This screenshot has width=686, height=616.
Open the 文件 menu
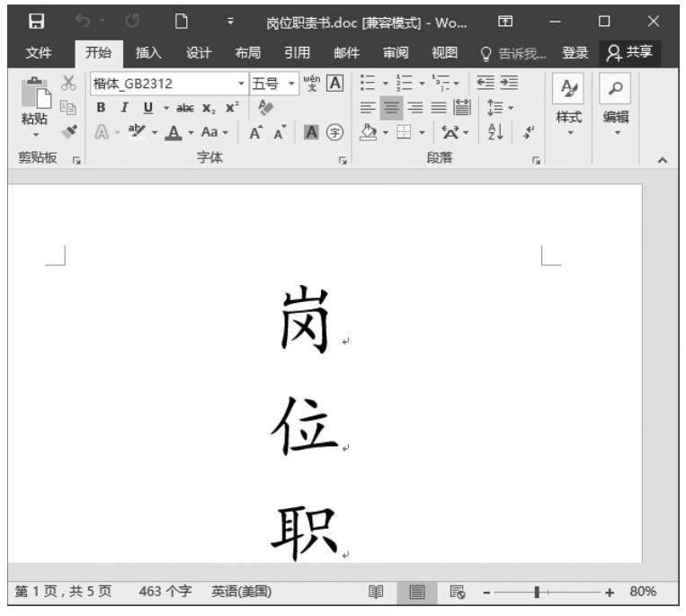[x=38, y=53]
